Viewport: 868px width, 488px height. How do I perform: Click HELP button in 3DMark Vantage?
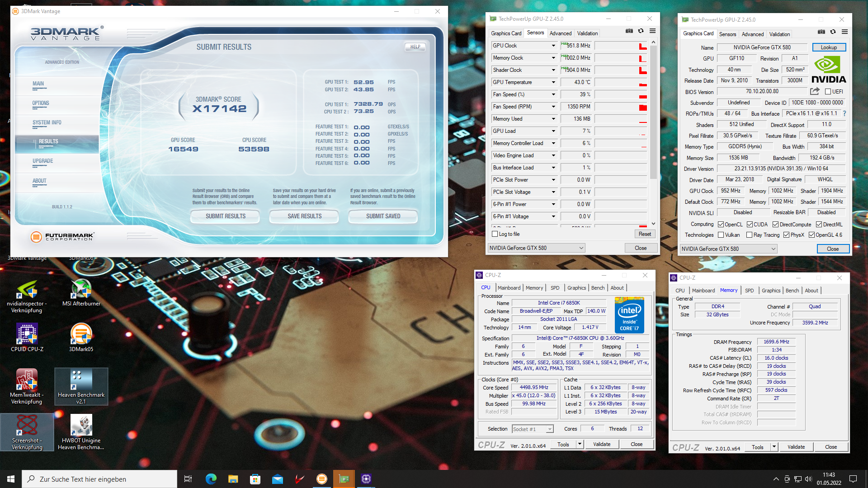point(415,47)
